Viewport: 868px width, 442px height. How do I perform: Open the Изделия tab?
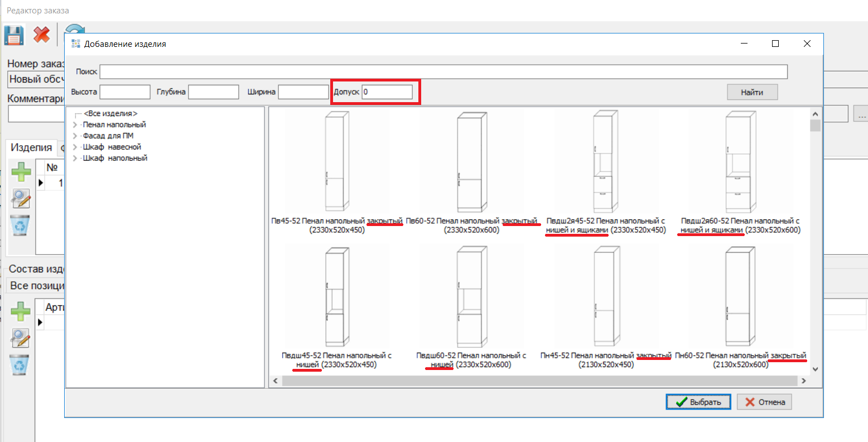(31, 147)
